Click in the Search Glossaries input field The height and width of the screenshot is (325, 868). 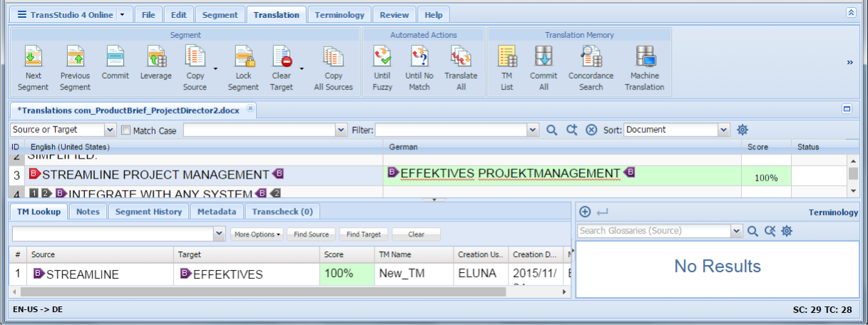654,231
